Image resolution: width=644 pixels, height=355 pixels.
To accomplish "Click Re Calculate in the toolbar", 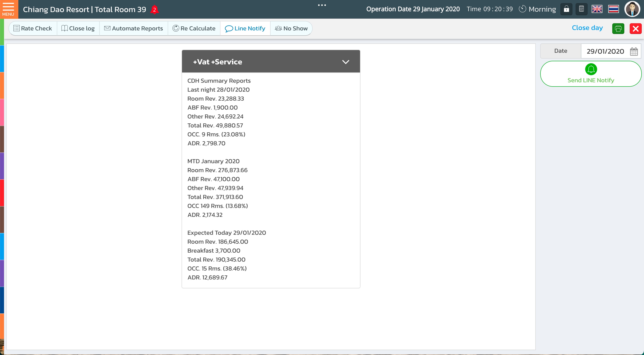I will [194, 28].
